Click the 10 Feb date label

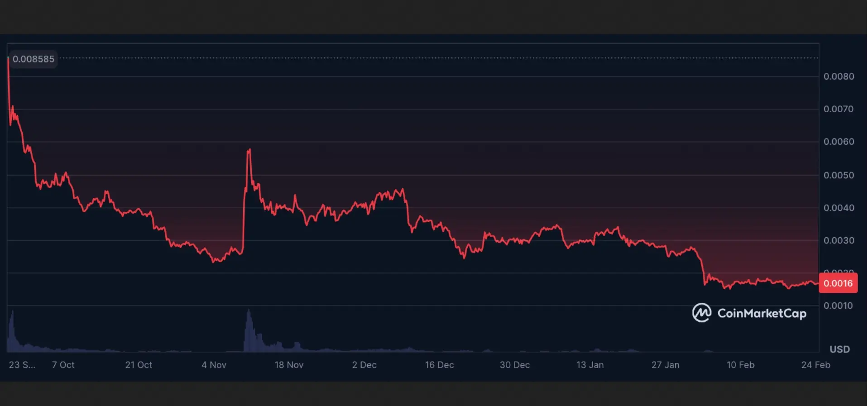tap(741, 365)
